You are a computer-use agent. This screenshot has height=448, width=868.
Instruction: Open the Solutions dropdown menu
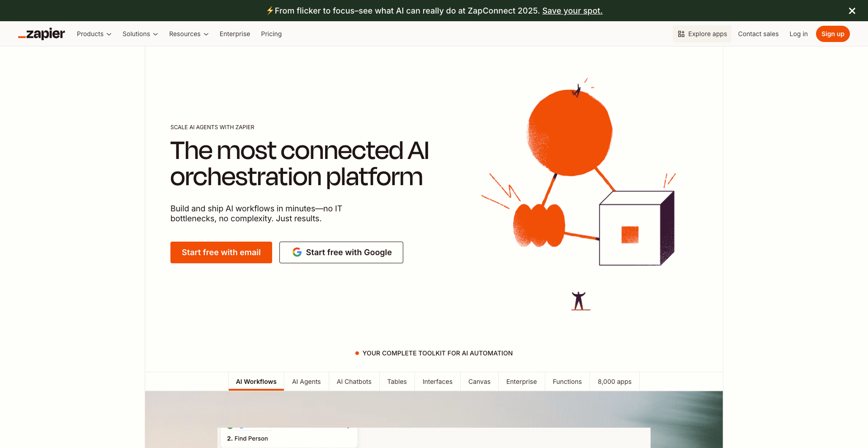point(140,34)
